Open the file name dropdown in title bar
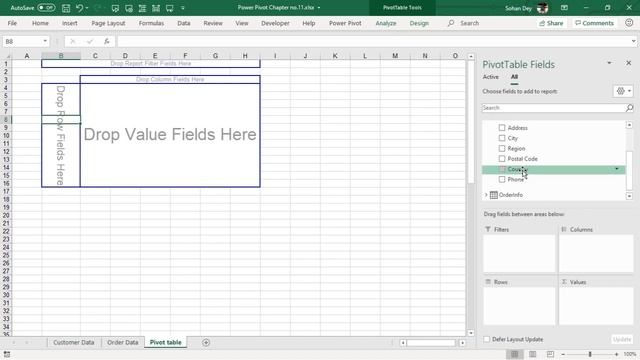This screenshot has width=640, height=360. click(319, 8)
